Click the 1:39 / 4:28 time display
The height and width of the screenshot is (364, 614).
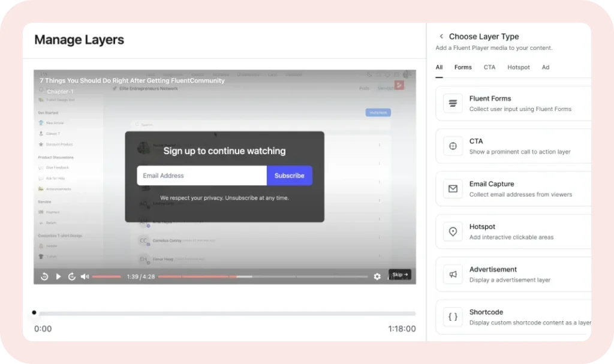[x=140, y=276]
